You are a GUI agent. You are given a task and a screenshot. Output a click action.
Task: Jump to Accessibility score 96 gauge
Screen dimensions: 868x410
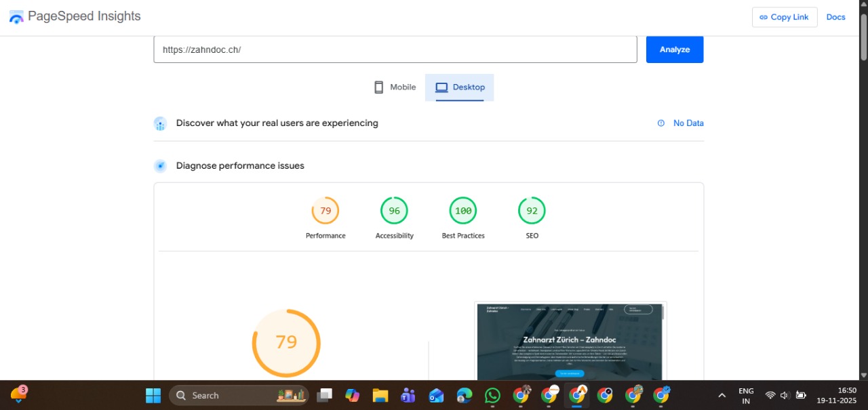(394, 211)
